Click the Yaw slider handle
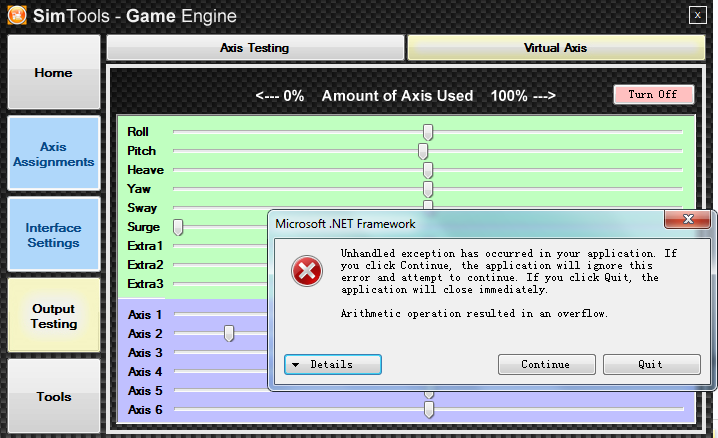Viewport: 718px width, 438px height. point(428,189)
